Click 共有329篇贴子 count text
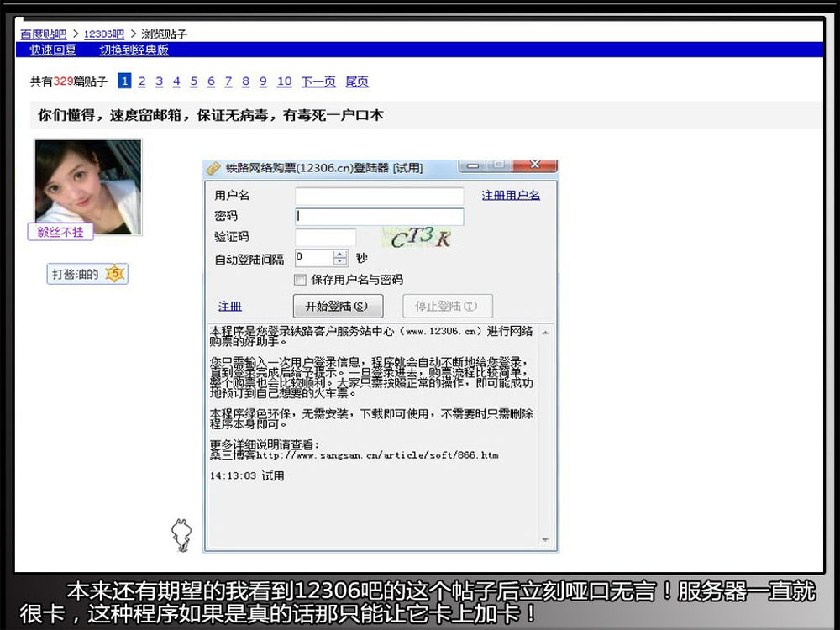 [69, 81]
